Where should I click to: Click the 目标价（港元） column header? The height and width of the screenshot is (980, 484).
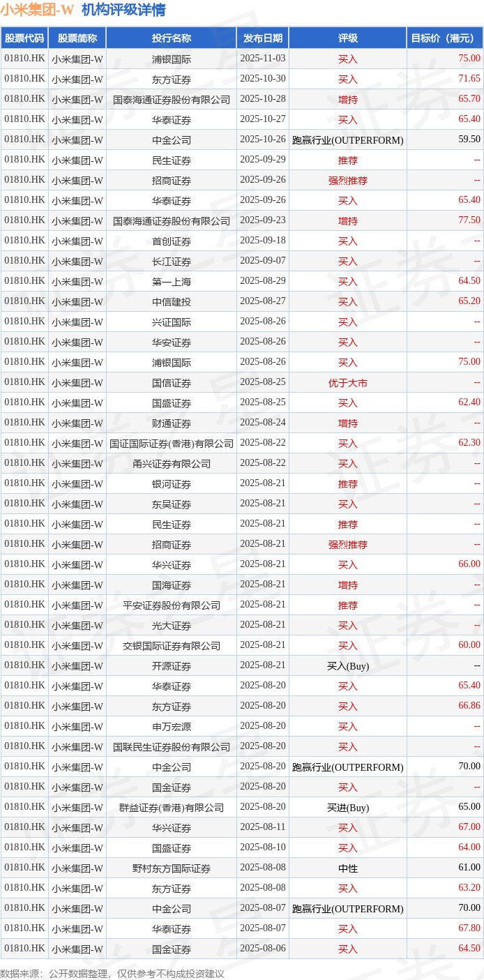point(445,38)
